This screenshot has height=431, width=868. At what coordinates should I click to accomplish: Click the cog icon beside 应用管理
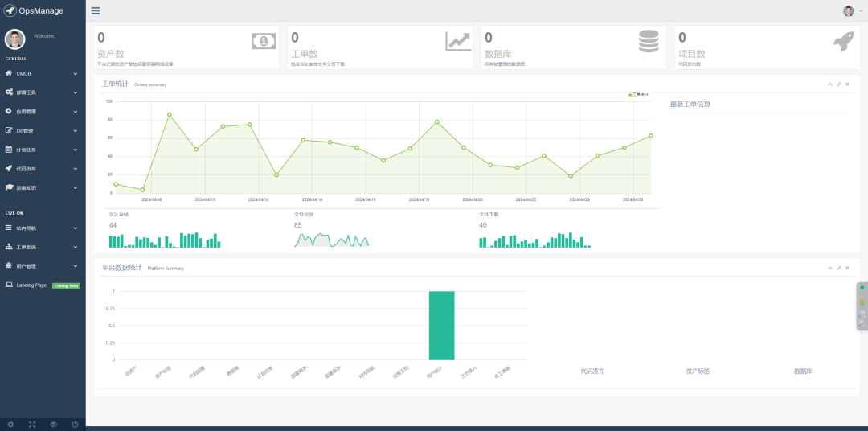pos(9,111)
